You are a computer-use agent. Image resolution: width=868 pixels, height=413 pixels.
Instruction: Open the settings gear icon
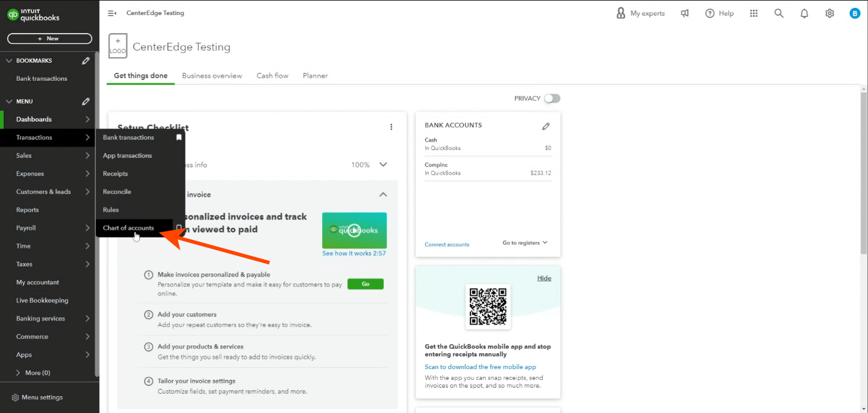830,13
